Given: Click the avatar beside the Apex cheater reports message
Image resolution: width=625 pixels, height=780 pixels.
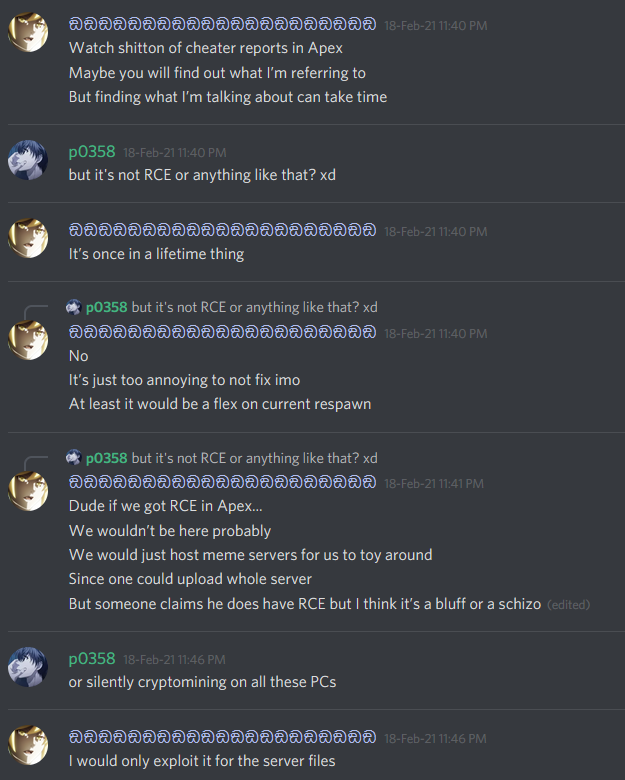Looking at the screenshot, I should point(28,32).
